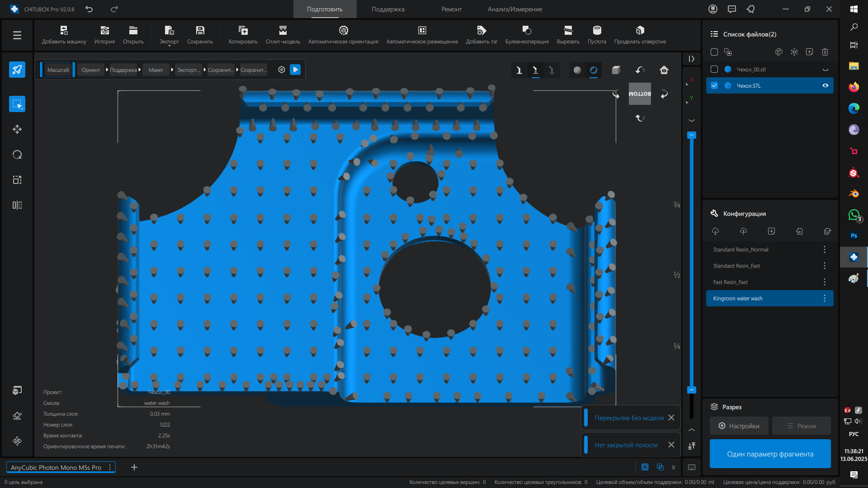The image size is (868, 488).
Task: Toggle visibility eye of Чехол.STL
Action: pyautogui.click(x=825, y=85)
